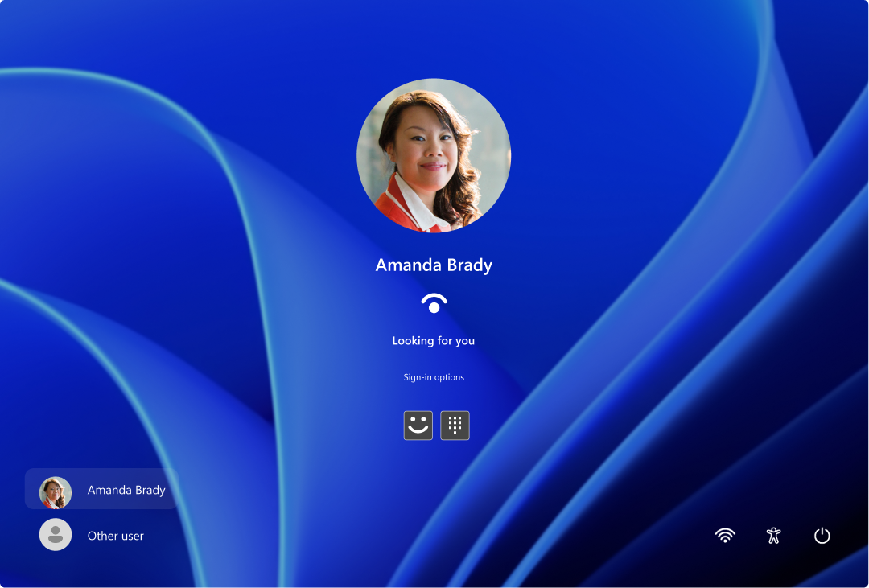
Task: Click the Looking for you status text
Action: click(x=434, y=340)
